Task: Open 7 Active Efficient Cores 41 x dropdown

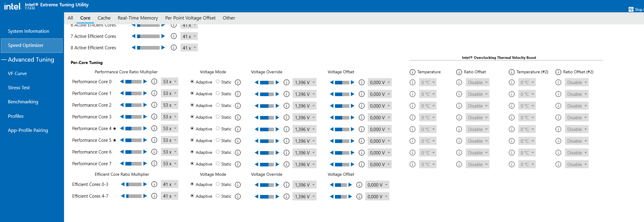Action: pyautogui.click(x=189, y=36)
